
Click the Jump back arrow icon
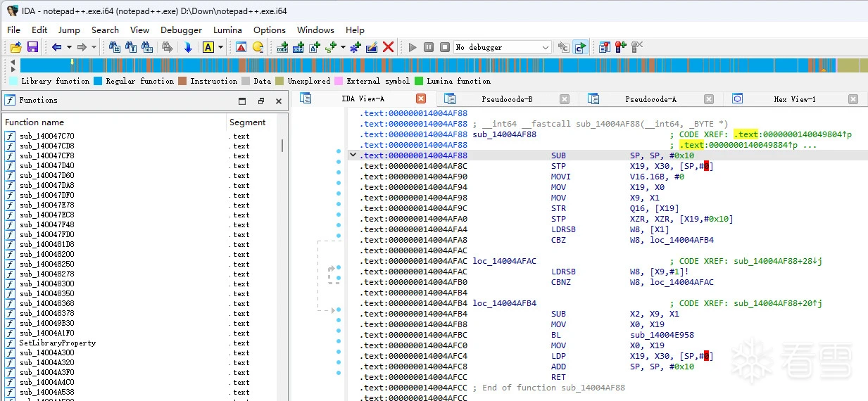[56, 47]
